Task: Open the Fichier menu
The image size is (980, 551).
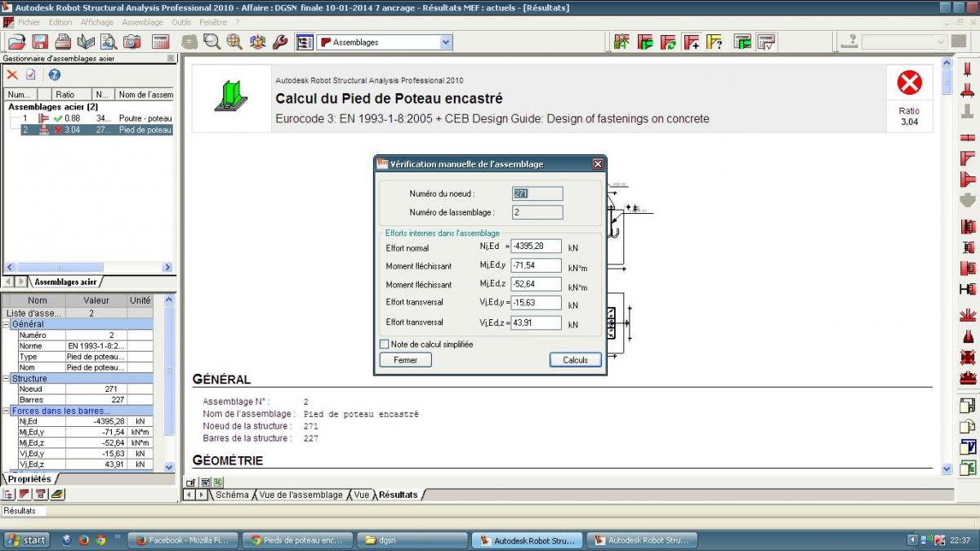Action: pos(29,22)
